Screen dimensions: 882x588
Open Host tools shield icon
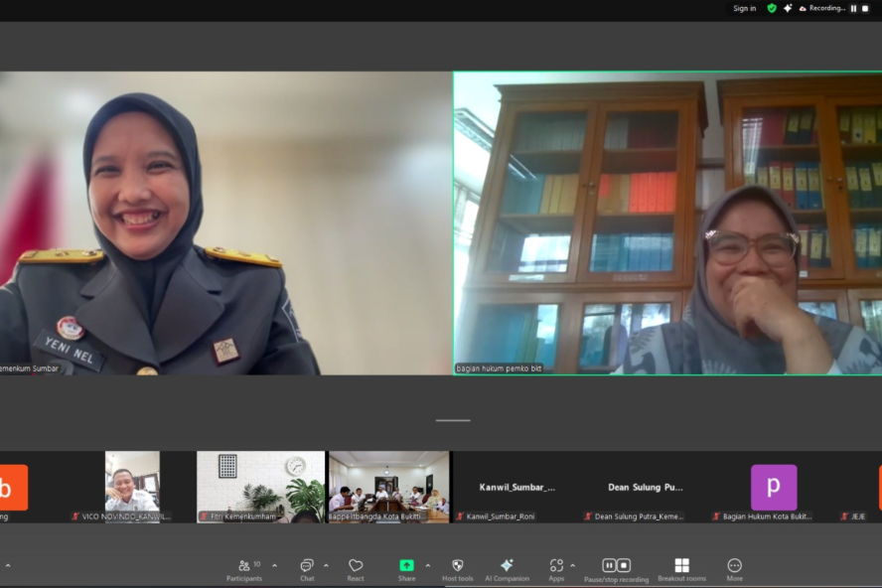click(457, 566)
